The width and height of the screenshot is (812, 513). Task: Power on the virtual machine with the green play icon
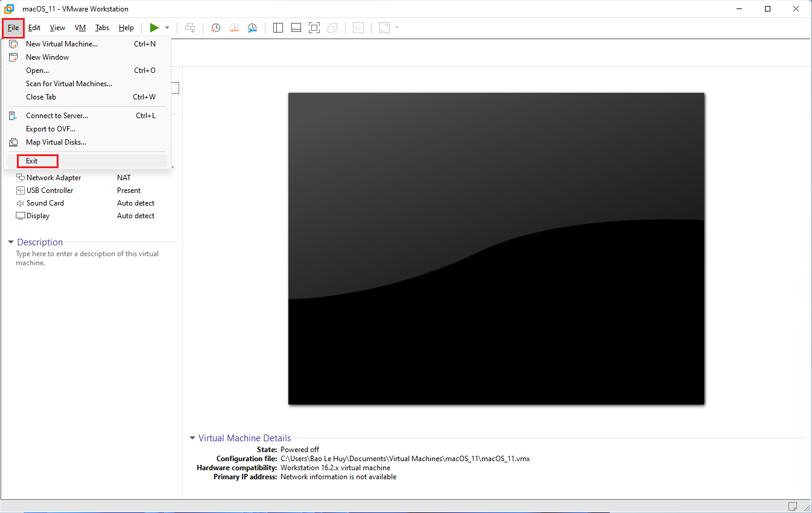pos(154,28)
